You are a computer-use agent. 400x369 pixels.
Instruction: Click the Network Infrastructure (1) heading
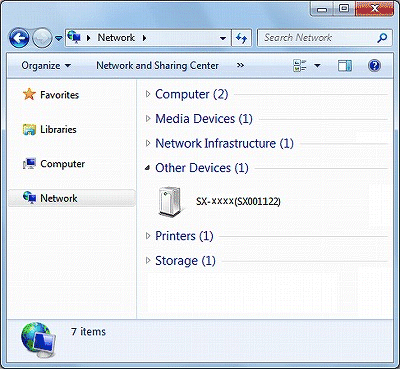(x=224, y=144)
